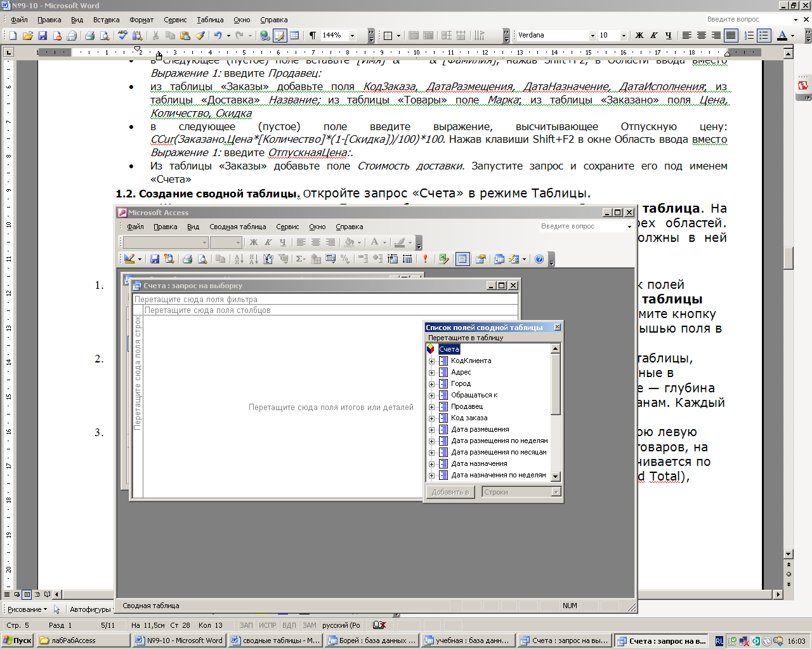812x650 pixels.
Task: Toggle numbered list in Word toolbar
Action: pyautogui.click(x=749, y=36)
